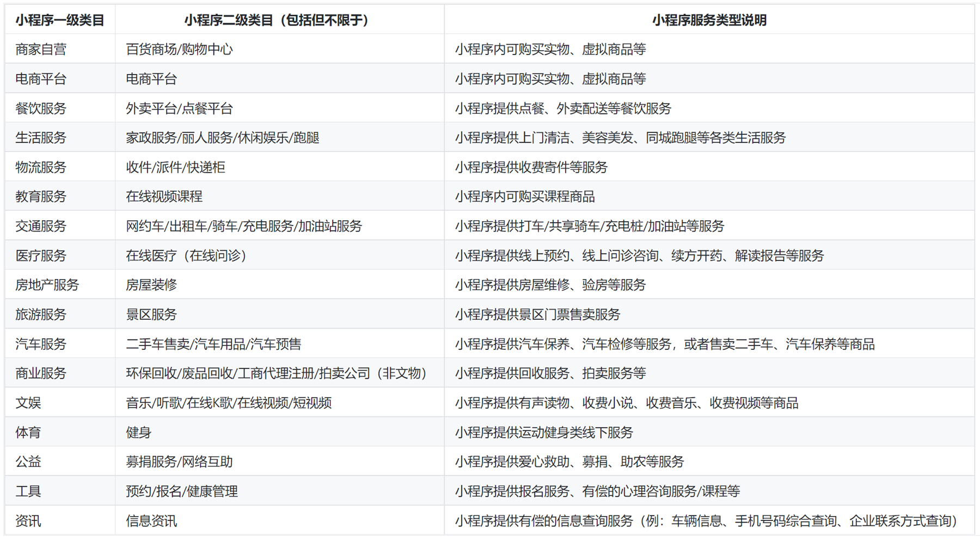
Task: Select the 商业服务 row
Action: (41, 373)
